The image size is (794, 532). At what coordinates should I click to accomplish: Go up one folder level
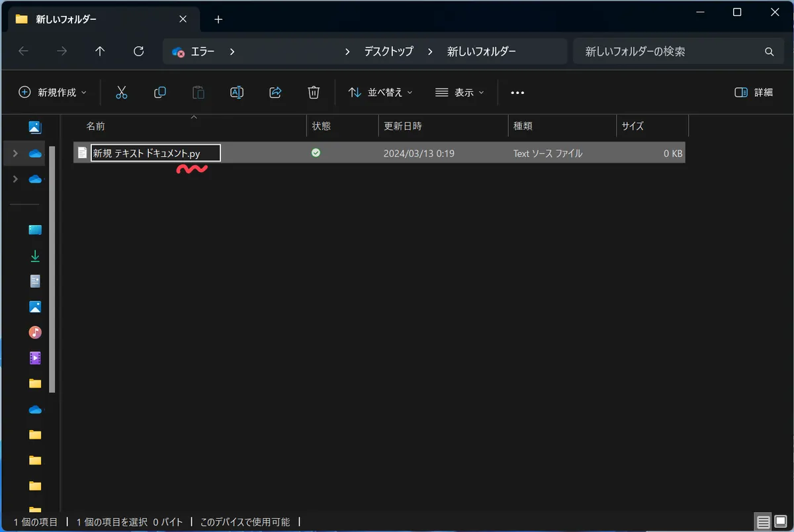[100, 52]
